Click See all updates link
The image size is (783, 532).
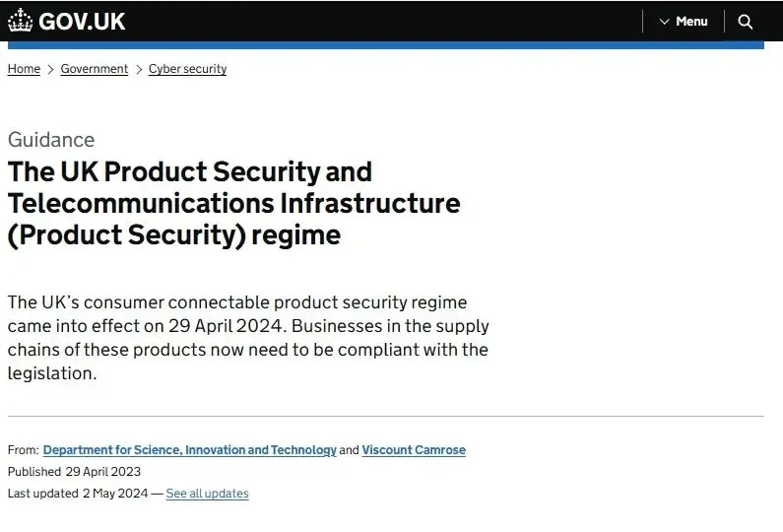(207, 494)
